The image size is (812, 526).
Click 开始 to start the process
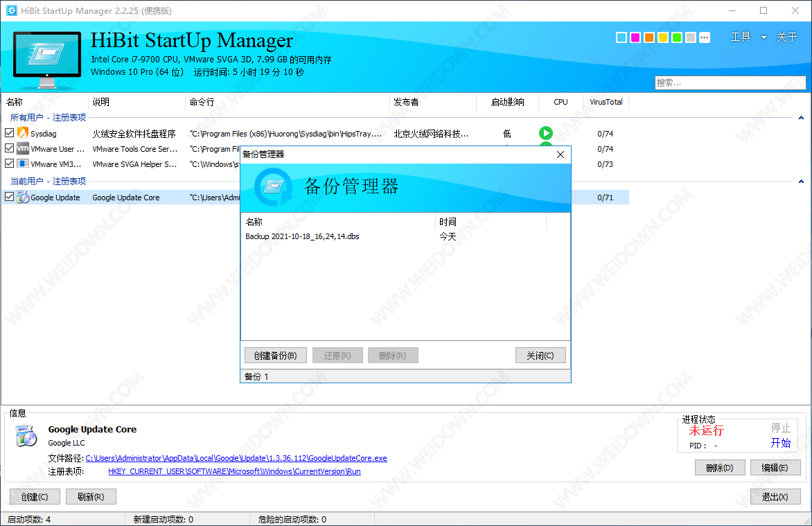(x=780, y=443)
